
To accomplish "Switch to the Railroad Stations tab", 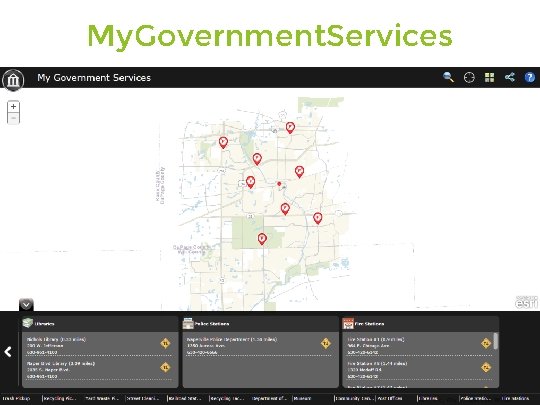I will pos(185,398).
